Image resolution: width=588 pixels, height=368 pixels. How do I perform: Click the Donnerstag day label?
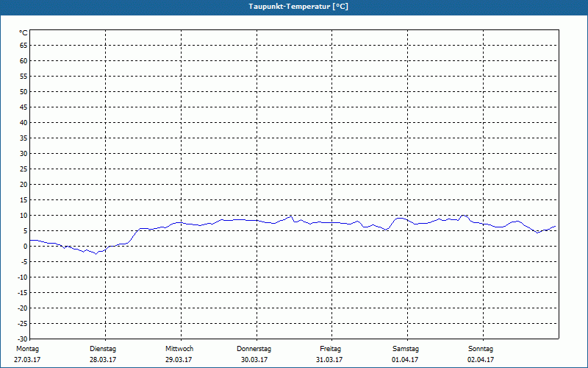(x=254, y=349)
